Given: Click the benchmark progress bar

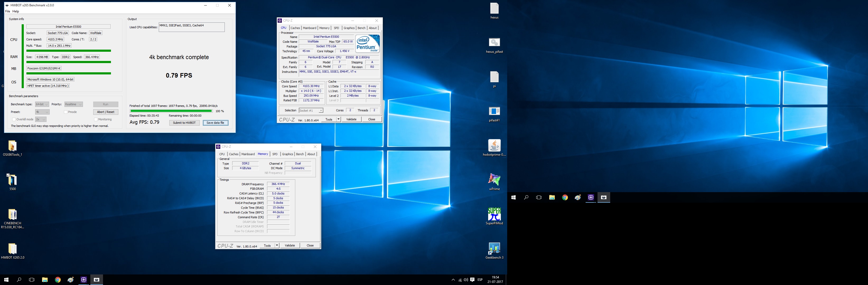Looking at the screenshot, I should [x=171, y=111].
